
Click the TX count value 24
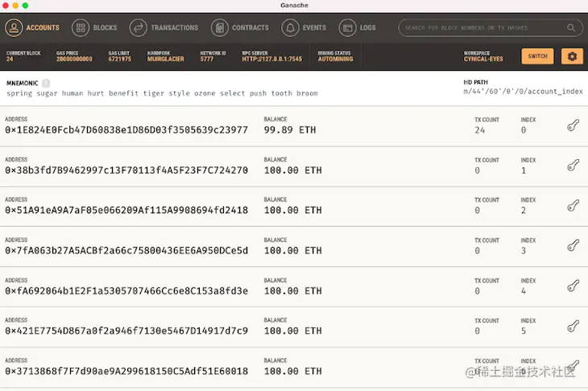479,130
